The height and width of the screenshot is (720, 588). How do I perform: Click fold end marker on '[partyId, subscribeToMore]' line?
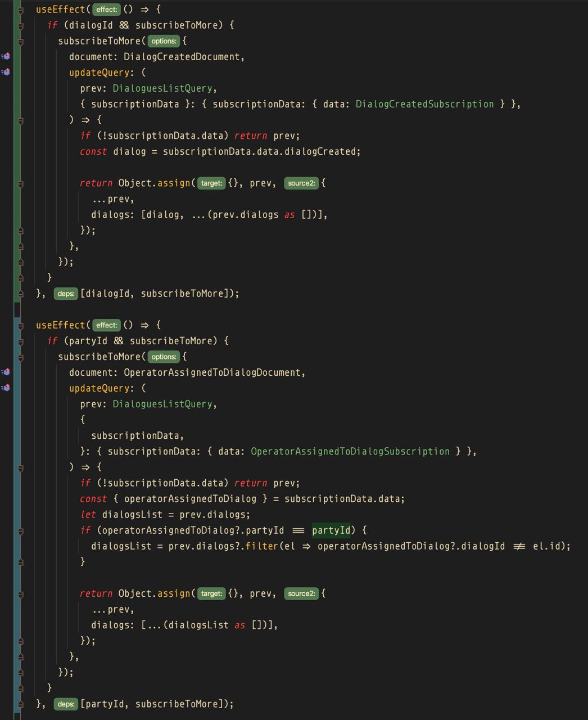[x=20, y=704]
